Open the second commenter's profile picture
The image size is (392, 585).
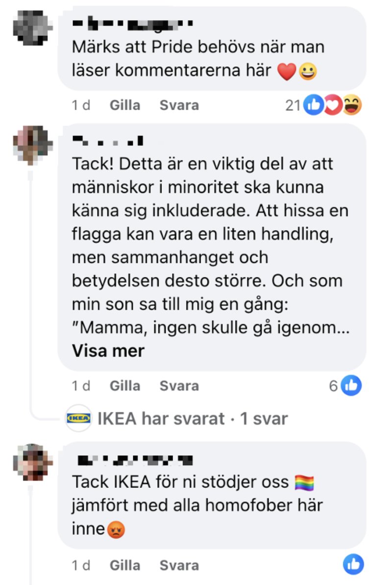click(x=33, y=145)
